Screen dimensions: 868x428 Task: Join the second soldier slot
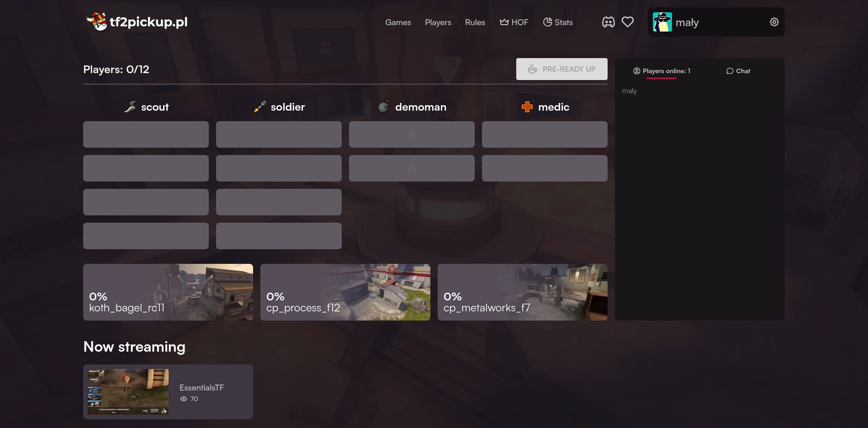tap(279, 168)
